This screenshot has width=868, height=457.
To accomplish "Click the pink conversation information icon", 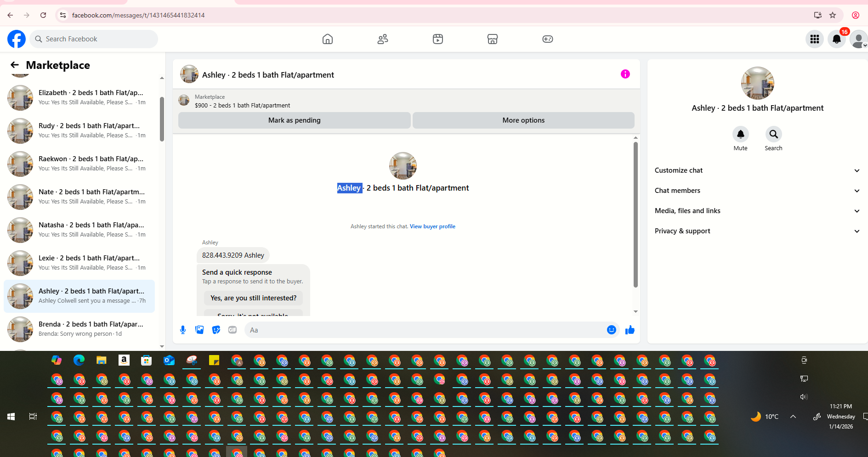I will point(625,74).
